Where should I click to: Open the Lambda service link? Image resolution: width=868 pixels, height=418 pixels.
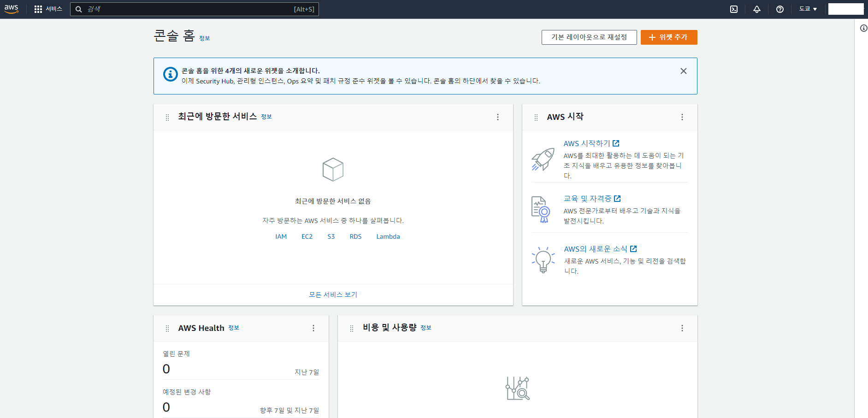(388, 236)
